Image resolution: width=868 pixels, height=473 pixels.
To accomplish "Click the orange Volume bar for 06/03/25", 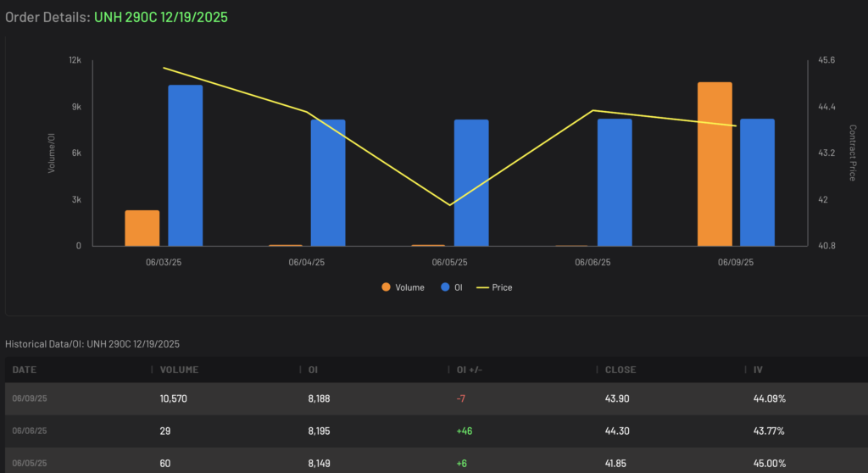I will click(142, 228).
